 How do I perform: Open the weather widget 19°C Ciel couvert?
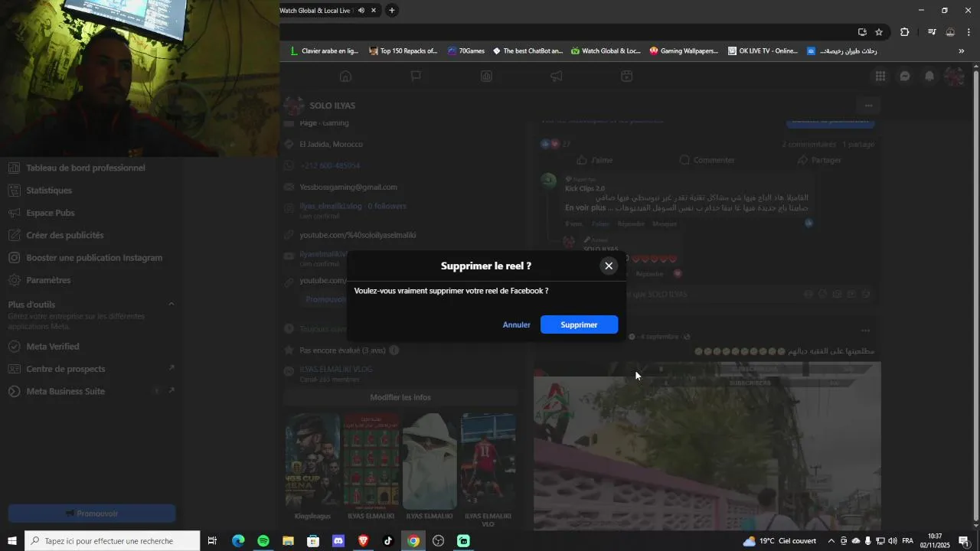tap(779, 541)
